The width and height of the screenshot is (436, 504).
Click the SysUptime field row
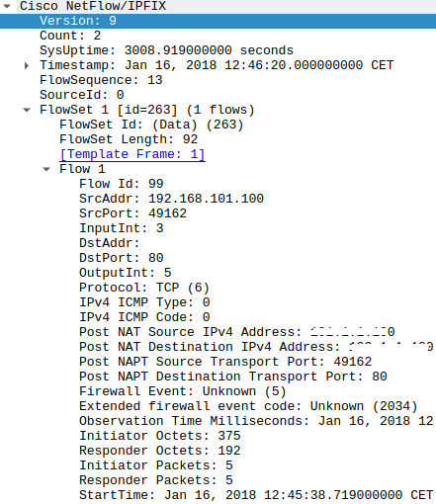click(218, 50)
